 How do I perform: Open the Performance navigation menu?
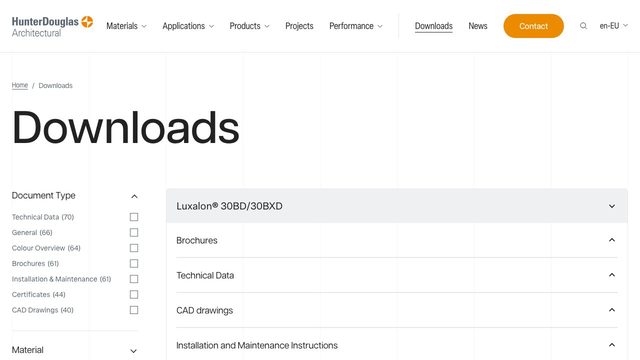356,26
